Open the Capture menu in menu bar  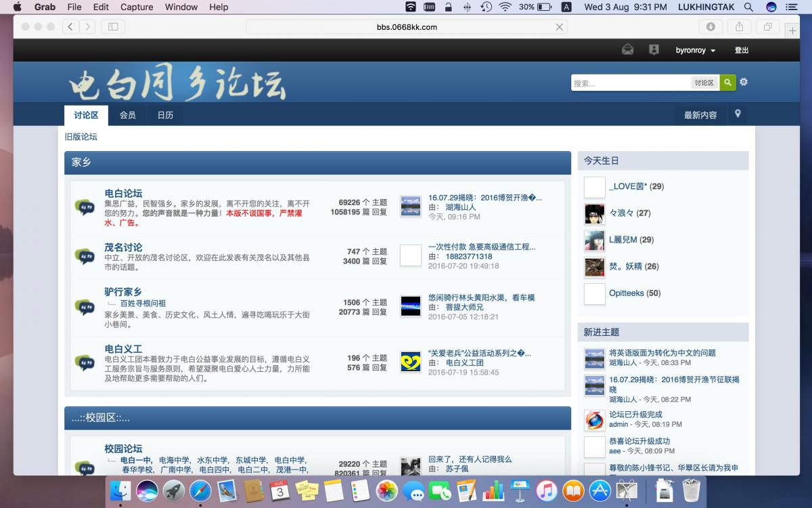[x=137, y=7]
